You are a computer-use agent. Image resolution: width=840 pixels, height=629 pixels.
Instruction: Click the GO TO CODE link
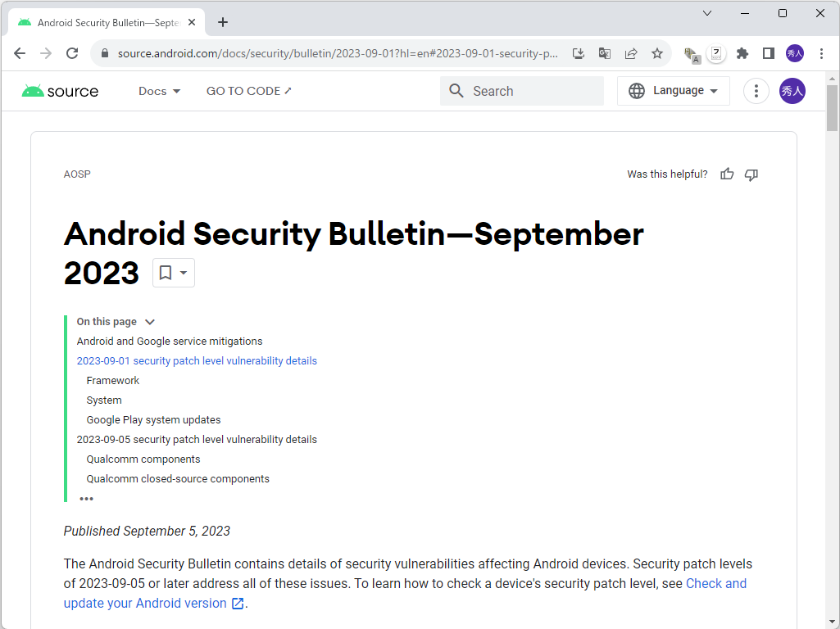(x=248, y=91)
